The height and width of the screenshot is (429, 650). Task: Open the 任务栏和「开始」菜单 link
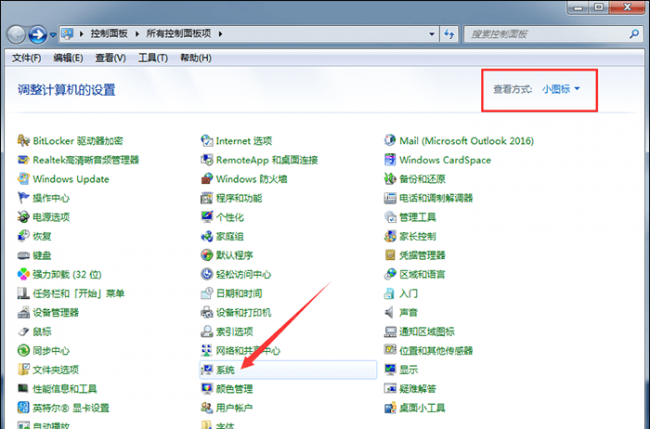78,293
